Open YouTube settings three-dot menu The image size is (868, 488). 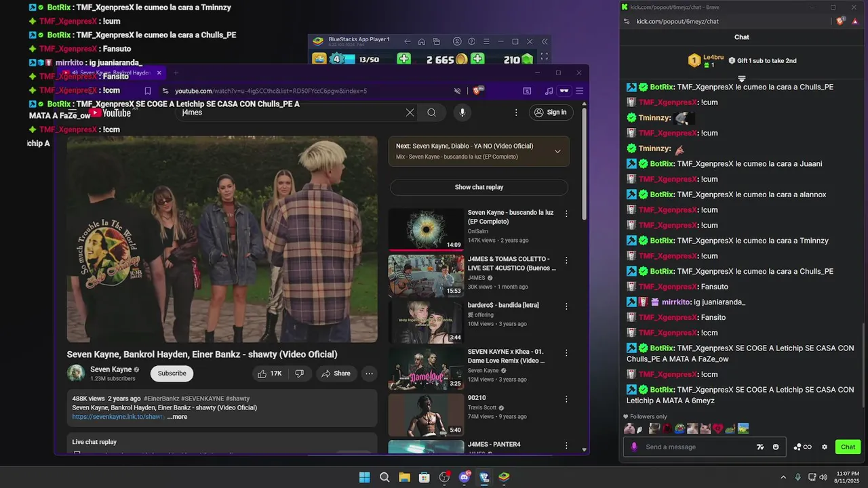point(516,113)
